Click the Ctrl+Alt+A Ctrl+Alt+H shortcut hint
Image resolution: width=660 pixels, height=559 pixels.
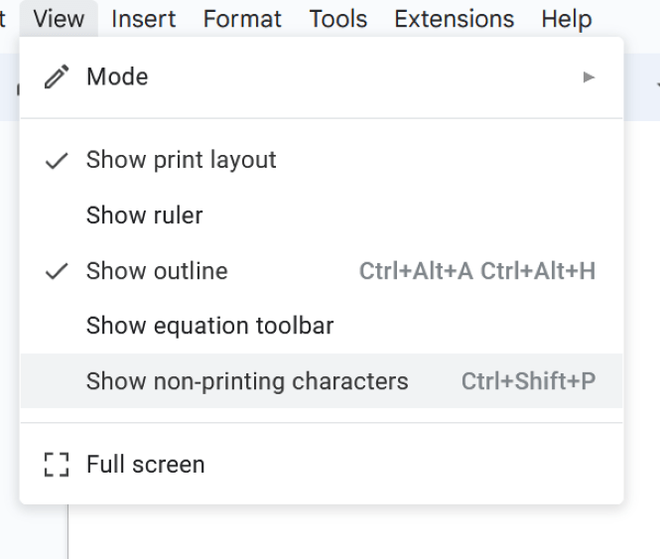click(x=477, y=271)
